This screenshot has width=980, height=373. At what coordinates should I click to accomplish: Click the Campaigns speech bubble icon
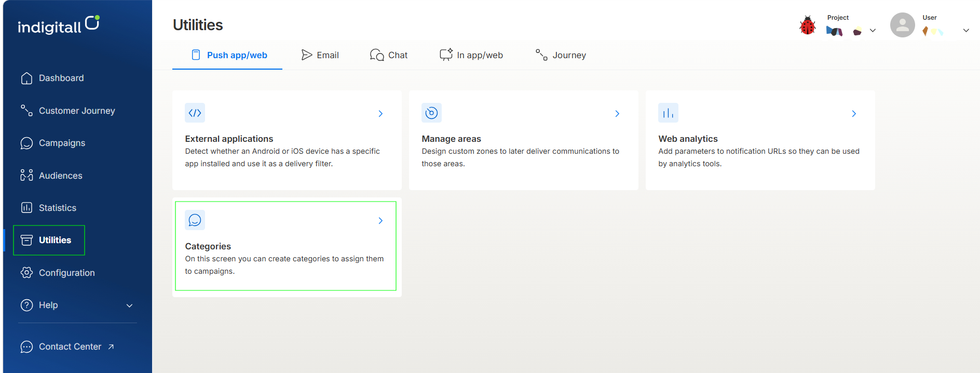coord(26,143)
